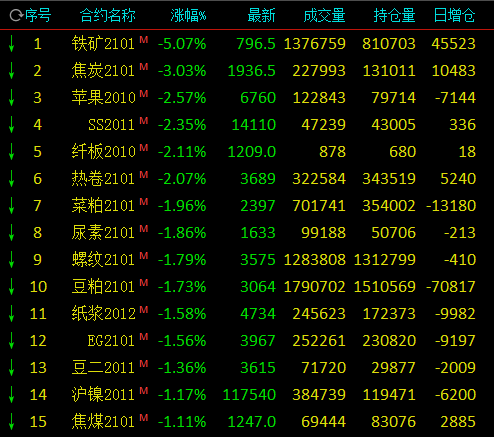Click the green down arrow in row 1
Image resolution: width=494 pixels, height=437 pixels.
(11, 44)
